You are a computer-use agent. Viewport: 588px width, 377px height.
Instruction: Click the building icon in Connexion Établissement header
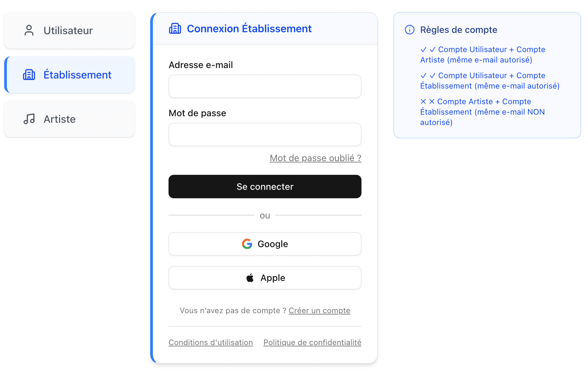point(175,28)
